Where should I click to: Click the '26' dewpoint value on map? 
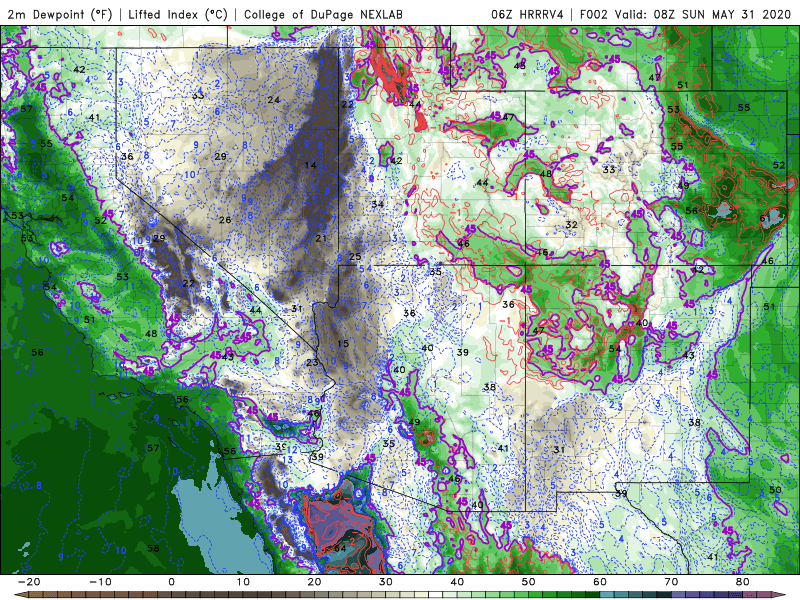point(225,220)
